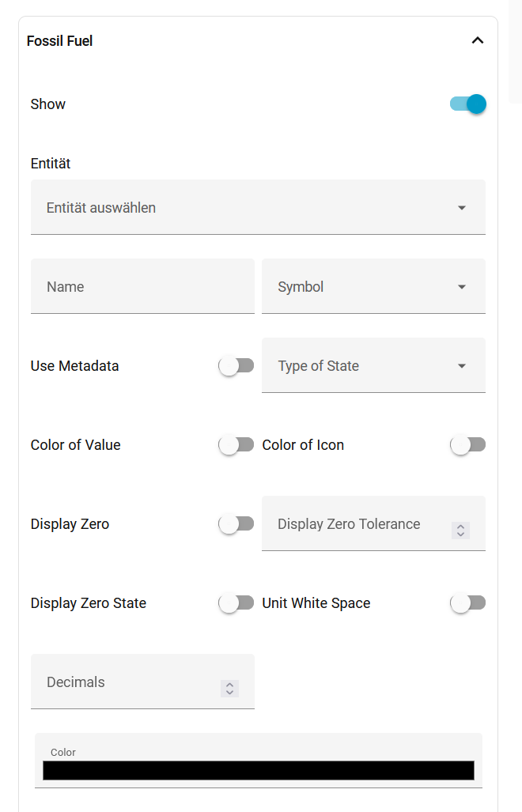Click the Decimals stepper arrows
This screenshot has width=522, height=812.
point(229,689)
